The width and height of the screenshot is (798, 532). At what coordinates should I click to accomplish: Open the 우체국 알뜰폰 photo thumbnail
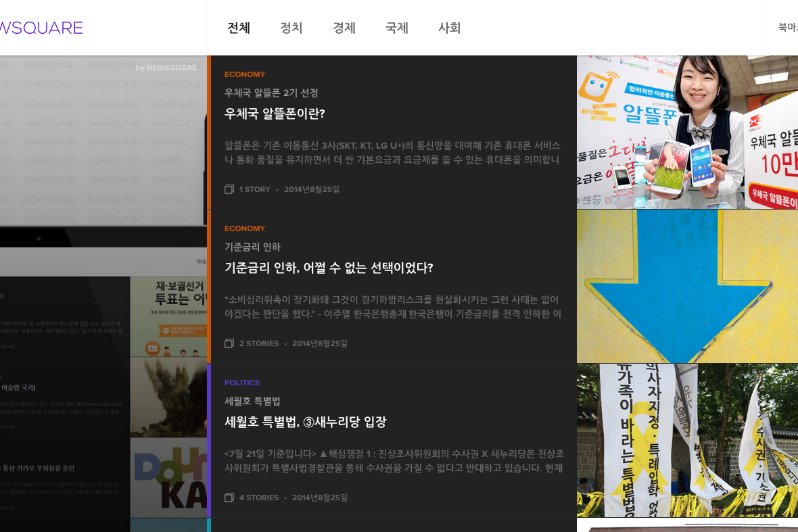point(687,132)
